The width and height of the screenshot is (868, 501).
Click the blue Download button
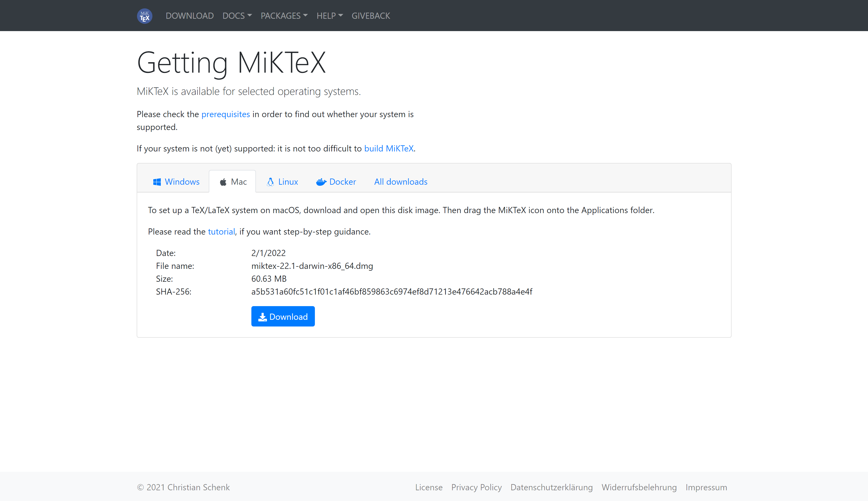tap(283, 317)
